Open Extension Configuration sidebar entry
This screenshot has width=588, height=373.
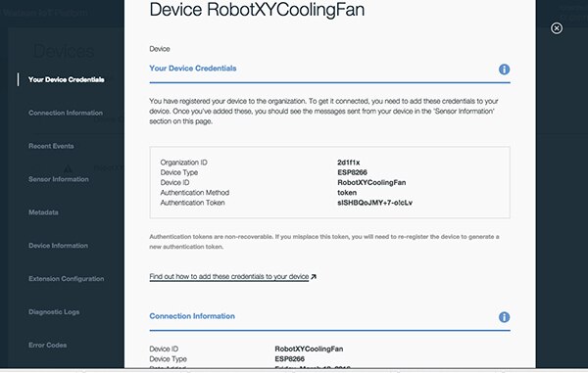(x=67, y=279)
